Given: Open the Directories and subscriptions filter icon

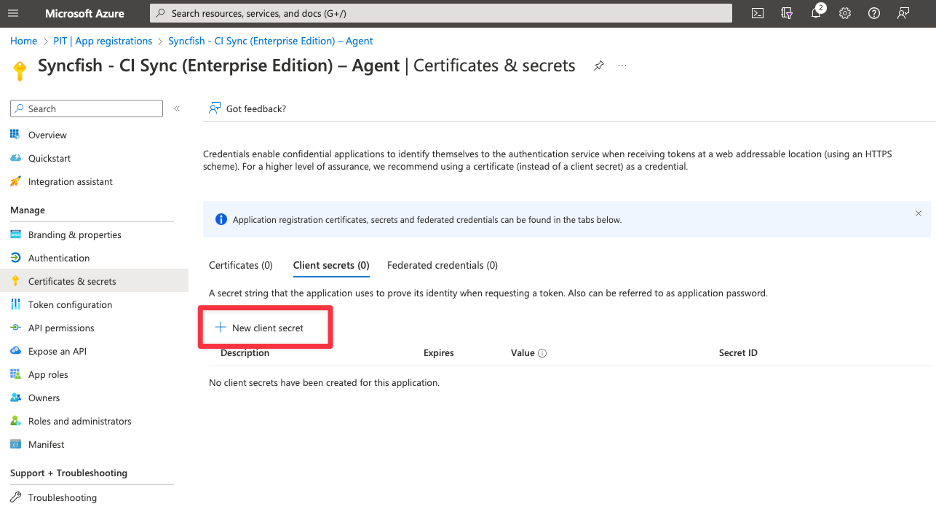Looking at the screenshot, I should (787, 13).
